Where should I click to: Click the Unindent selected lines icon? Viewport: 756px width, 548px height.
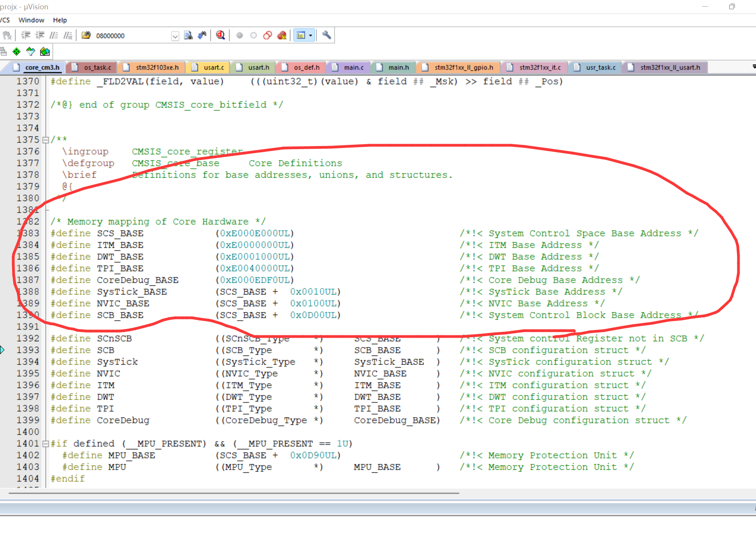(40, 35)
